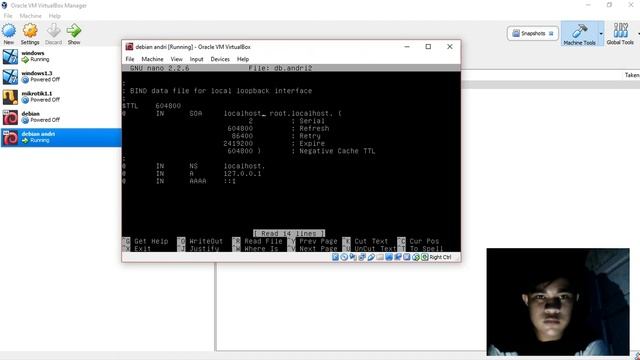This screenshot has width=640, height=360.
Task: Click the shared folders status icon
Action: [380, 257]
